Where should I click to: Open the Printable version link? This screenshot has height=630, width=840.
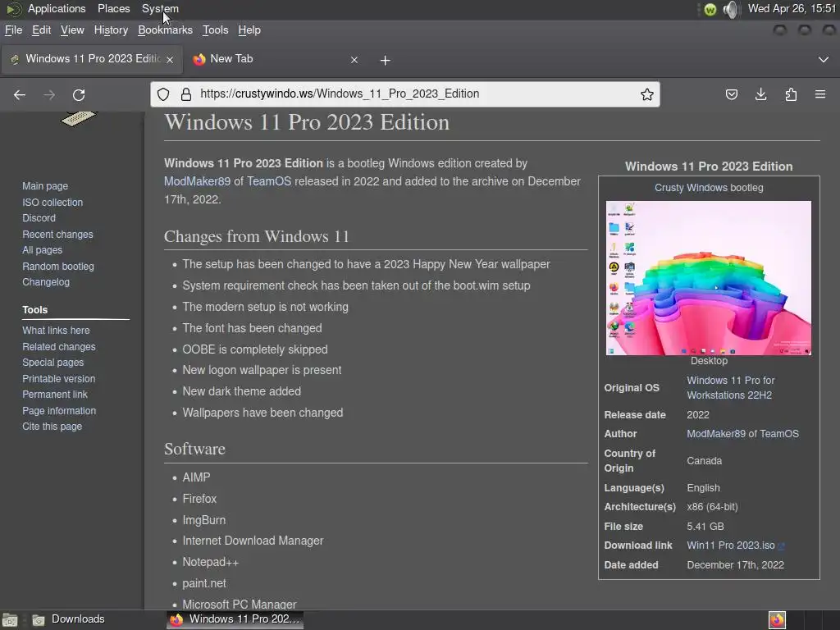(58, 379)
